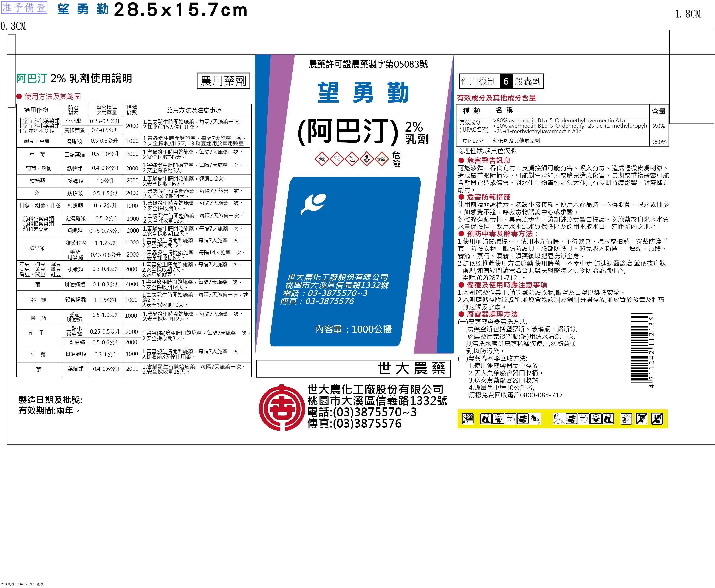Click the 內容量：1000公撮 volume text
The width and height of the screenshot is (715, 588).
[353, 329]
